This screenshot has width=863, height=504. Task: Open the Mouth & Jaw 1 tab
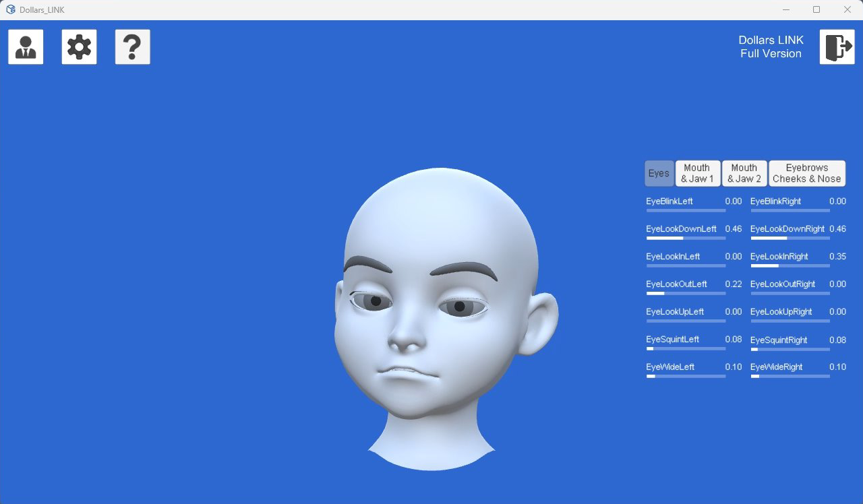point(697,173)
